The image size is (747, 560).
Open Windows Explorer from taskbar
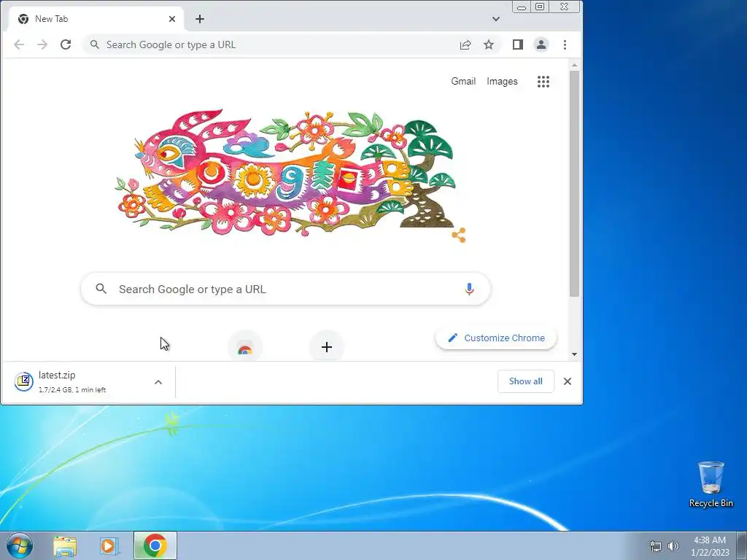(x=65, y=545)
